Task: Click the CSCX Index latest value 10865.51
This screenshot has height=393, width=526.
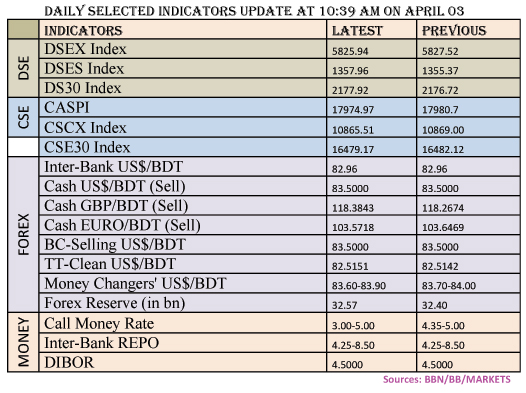Action: 353,130
